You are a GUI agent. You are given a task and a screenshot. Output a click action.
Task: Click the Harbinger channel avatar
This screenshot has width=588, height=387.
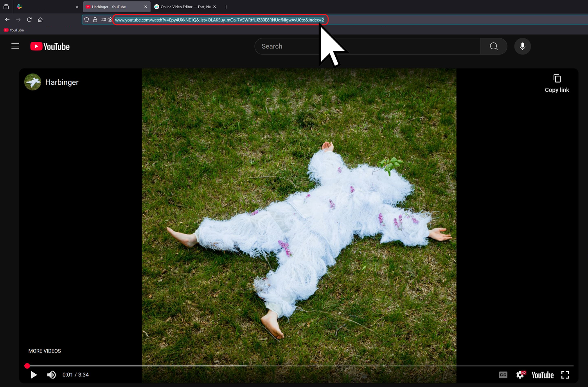pyautogui.click(x=32, y=82)
